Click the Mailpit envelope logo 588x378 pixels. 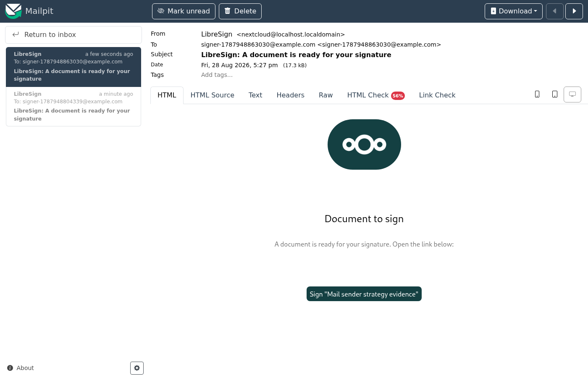(13, 11)
